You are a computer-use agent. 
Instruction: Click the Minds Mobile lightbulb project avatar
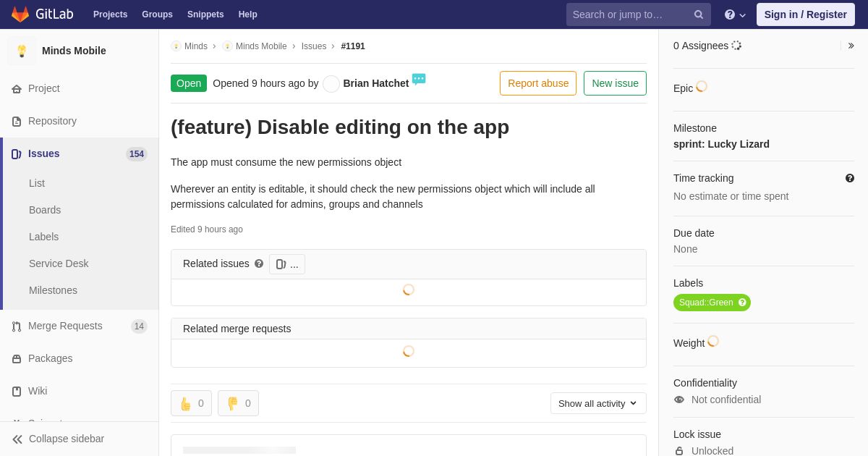click(x=22, y=51)
